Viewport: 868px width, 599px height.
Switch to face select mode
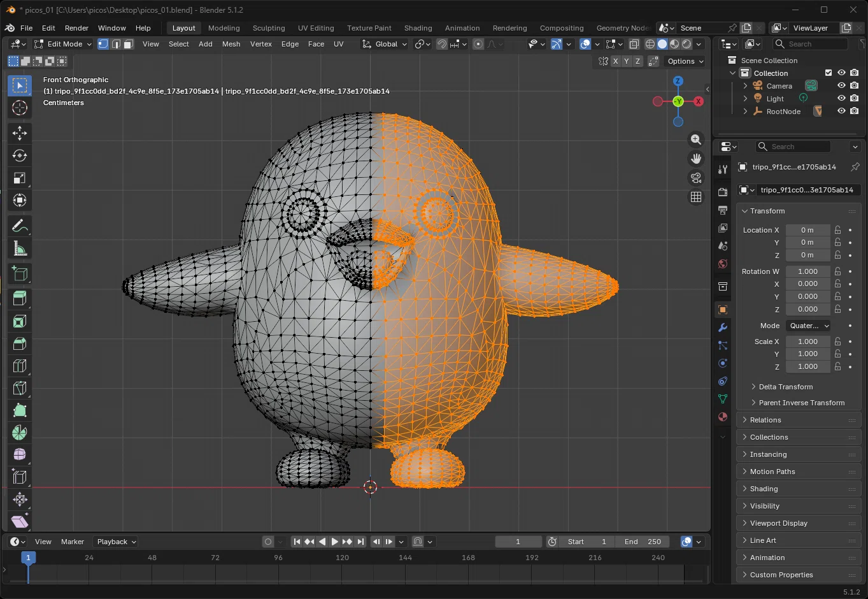[x=128, y=44]
